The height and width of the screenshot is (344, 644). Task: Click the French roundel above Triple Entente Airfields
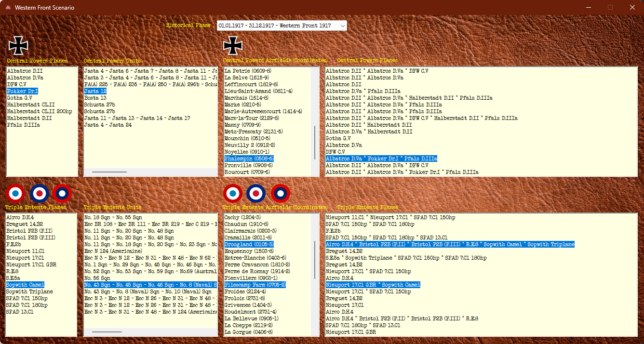click(233, 193)
